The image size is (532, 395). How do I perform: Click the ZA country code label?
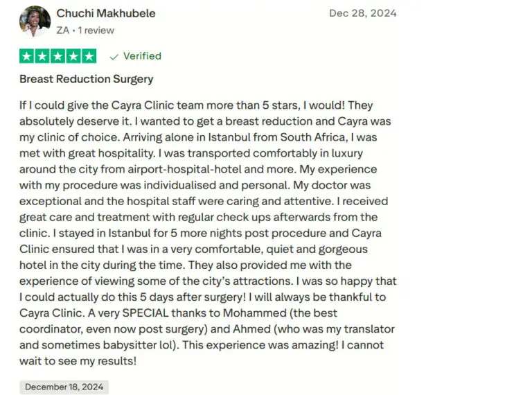63,30
